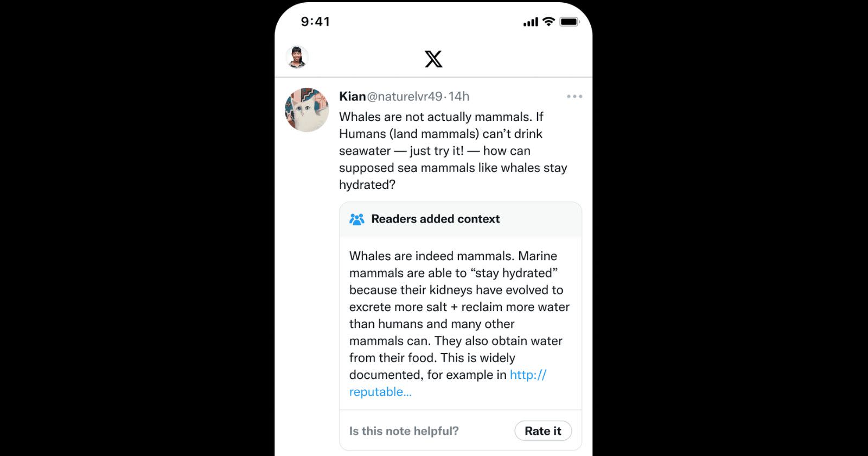Click Is this note helpful? text
The height and width of the screenshot is (456, 868).
point(403,430)
